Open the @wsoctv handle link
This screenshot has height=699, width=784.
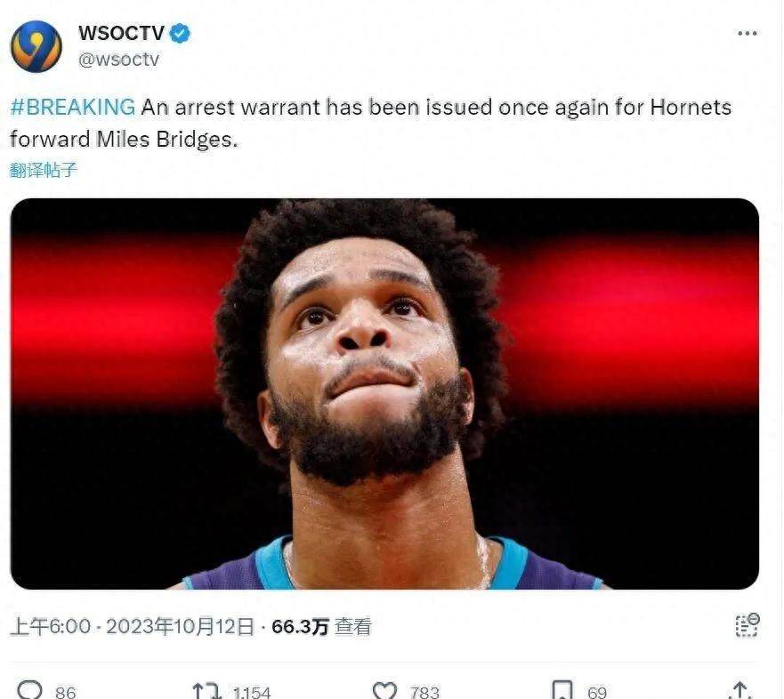point(118,59)
